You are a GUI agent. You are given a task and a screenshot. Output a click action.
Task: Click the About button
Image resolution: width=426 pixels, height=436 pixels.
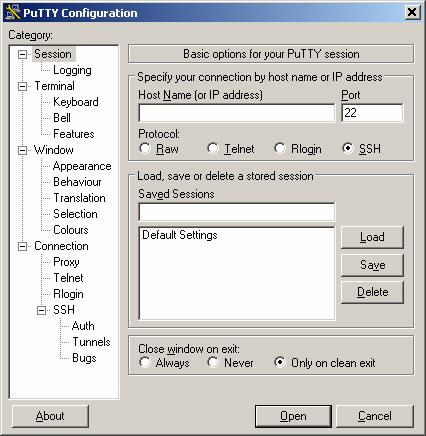coord(50,416)
